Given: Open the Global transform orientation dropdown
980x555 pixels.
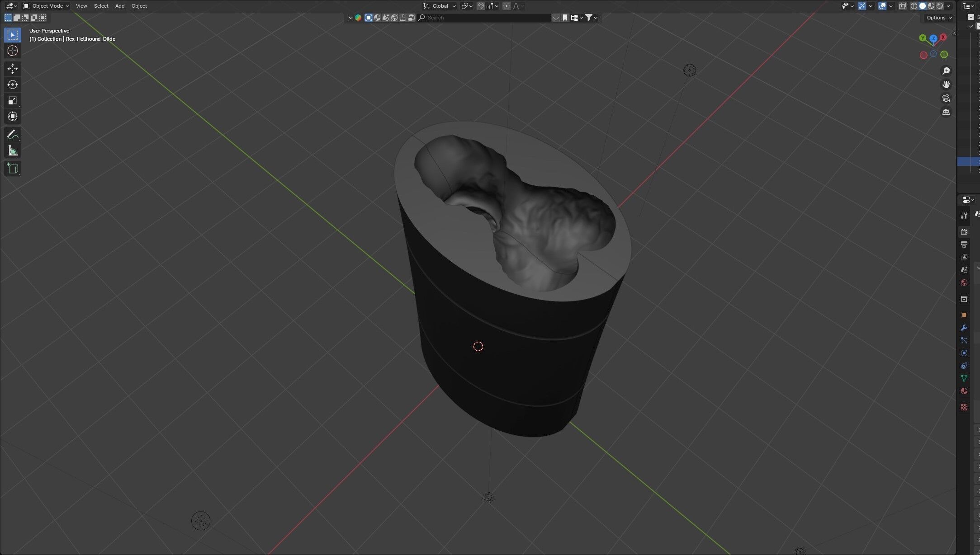Looking at the screenshot, I should pos(439,6).
